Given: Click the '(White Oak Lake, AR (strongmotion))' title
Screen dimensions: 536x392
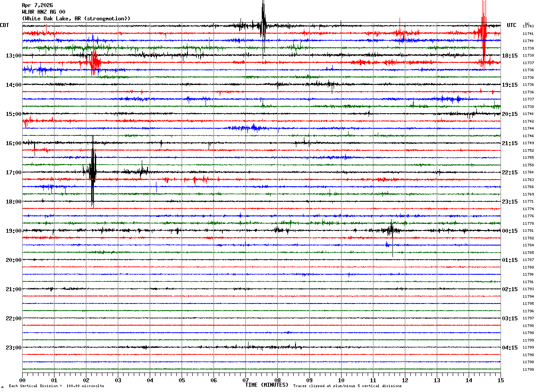Looking at the screenshot, I should point(76,19).
